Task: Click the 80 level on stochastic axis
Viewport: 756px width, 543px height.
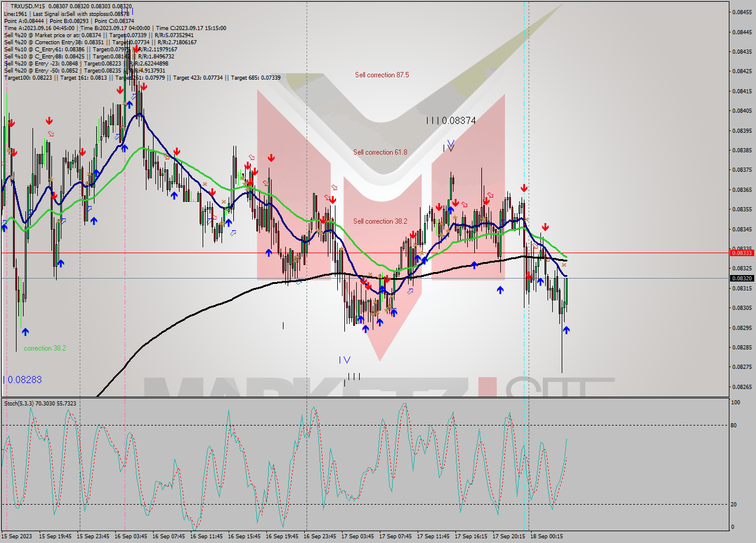Action: [735, 425]
